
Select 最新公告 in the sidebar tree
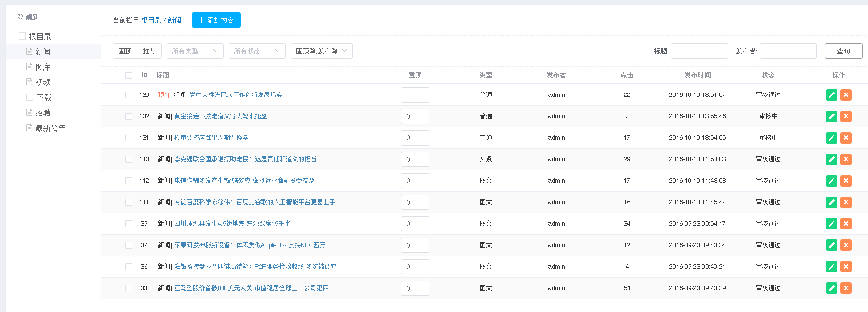pyautogui.click(x=51, y=128)
